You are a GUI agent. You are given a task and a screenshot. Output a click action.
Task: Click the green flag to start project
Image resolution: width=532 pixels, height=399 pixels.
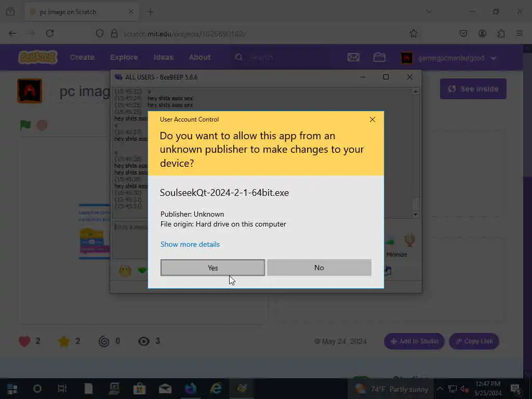coord(25,125)
